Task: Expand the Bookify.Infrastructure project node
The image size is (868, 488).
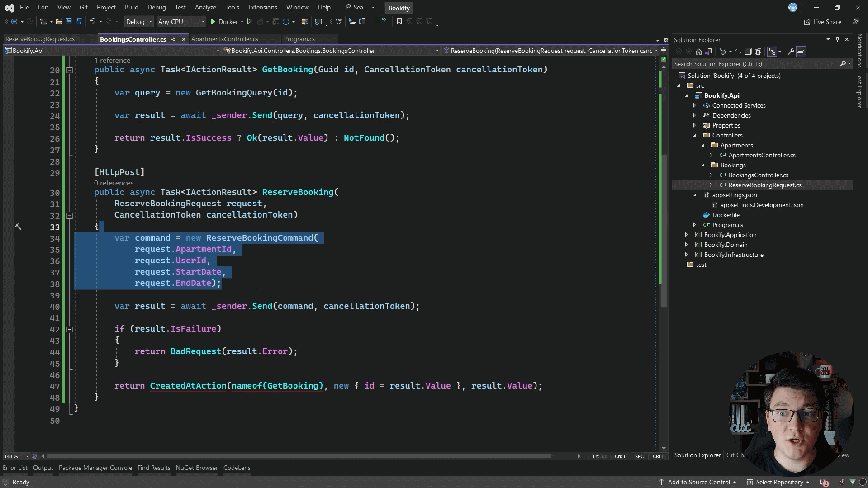Action: coord(686,255)
